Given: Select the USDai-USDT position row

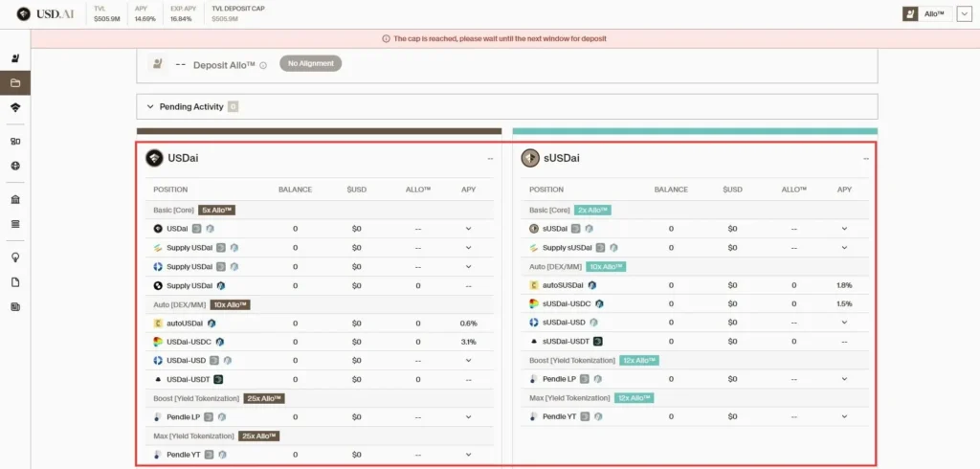Looking at the screenshot, I should point(188,379).
